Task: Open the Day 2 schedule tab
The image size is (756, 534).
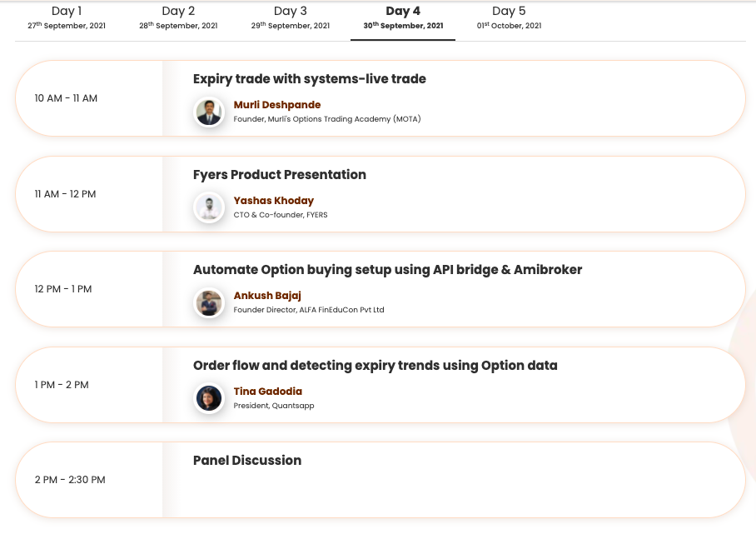Action: coord(178,17)
